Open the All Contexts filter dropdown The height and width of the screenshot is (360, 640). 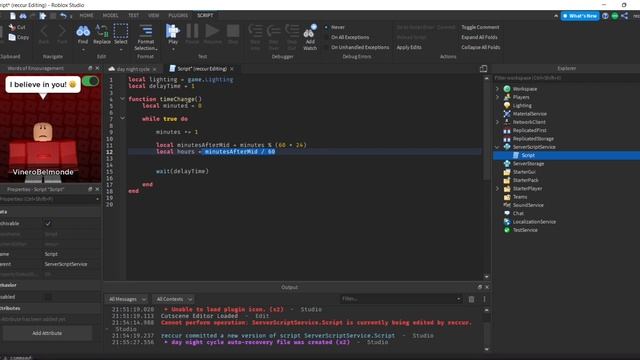click(x=173, y=299)
